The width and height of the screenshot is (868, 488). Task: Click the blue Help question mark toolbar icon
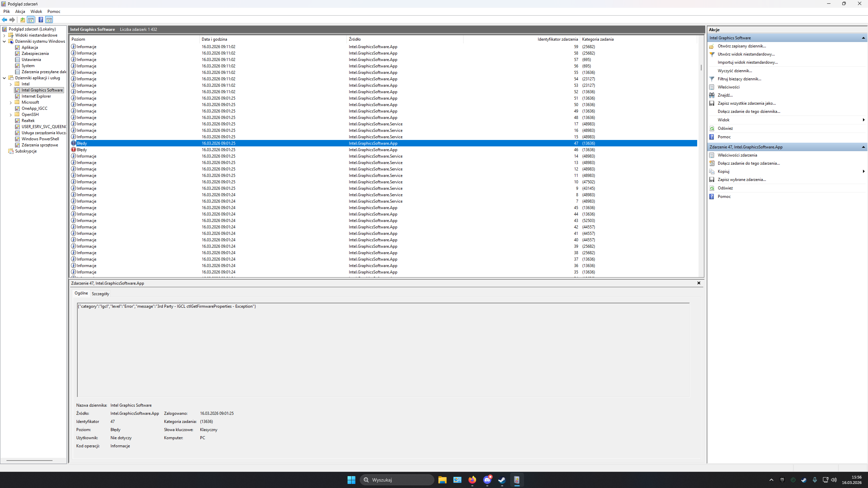(41, 20)
